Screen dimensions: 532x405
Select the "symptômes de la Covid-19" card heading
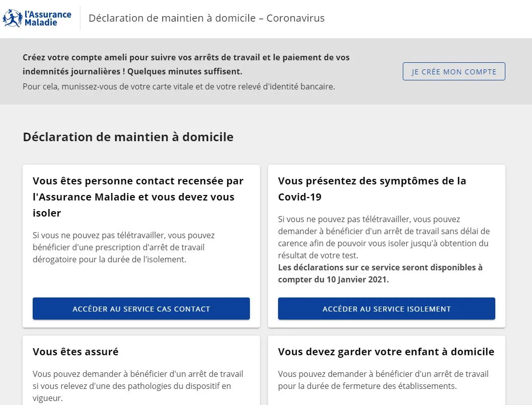[x=372, y=189]
